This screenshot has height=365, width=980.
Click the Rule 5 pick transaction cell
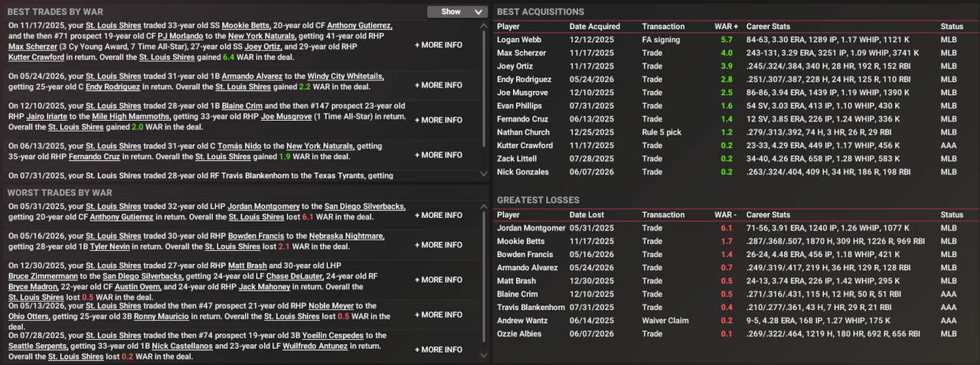(661, 132)
